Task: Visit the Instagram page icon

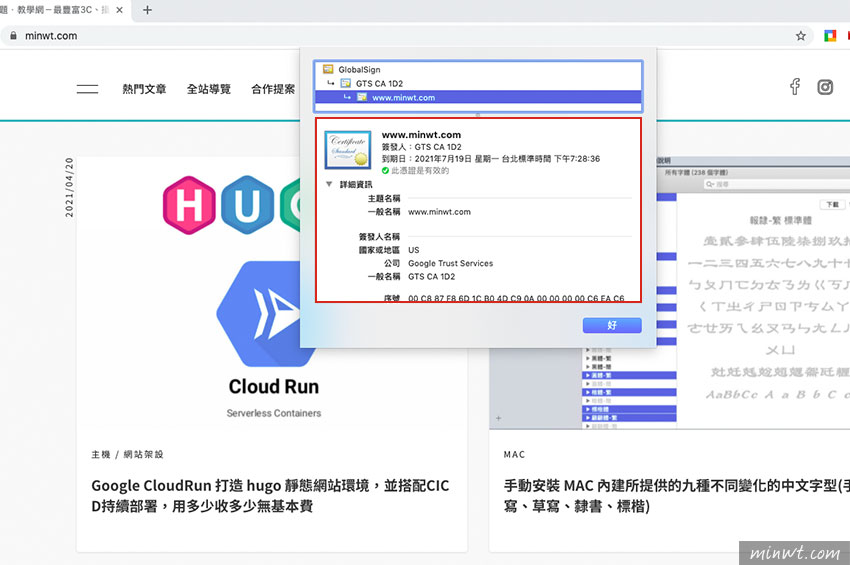Action: click(x=825, y=87)
